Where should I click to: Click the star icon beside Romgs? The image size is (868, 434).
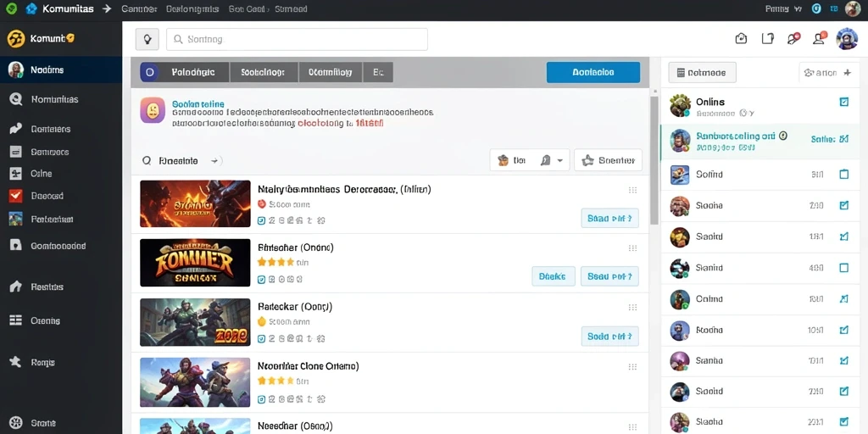(15, 362)
